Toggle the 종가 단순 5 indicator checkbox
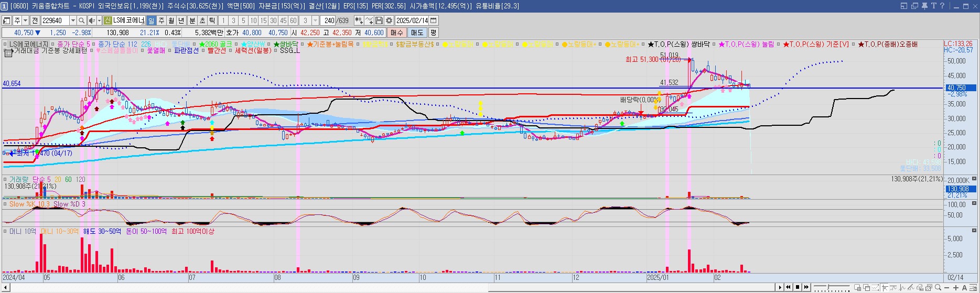980x293 pixels. click(x=53, y=44)
